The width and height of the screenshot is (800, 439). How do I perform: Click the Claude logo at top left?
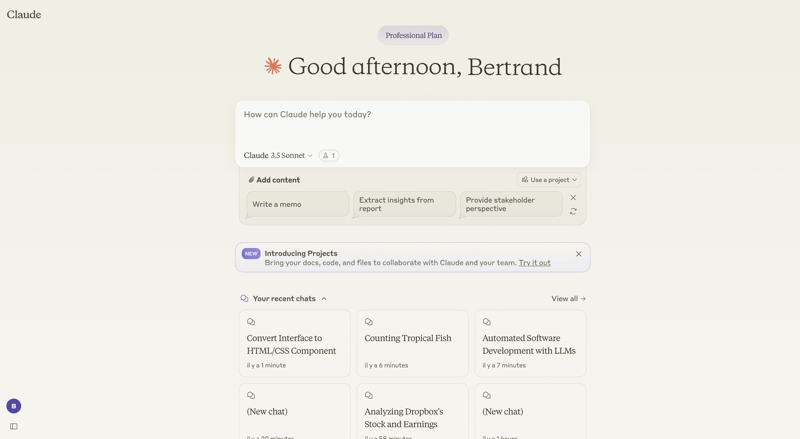click(x=24, y=14)
